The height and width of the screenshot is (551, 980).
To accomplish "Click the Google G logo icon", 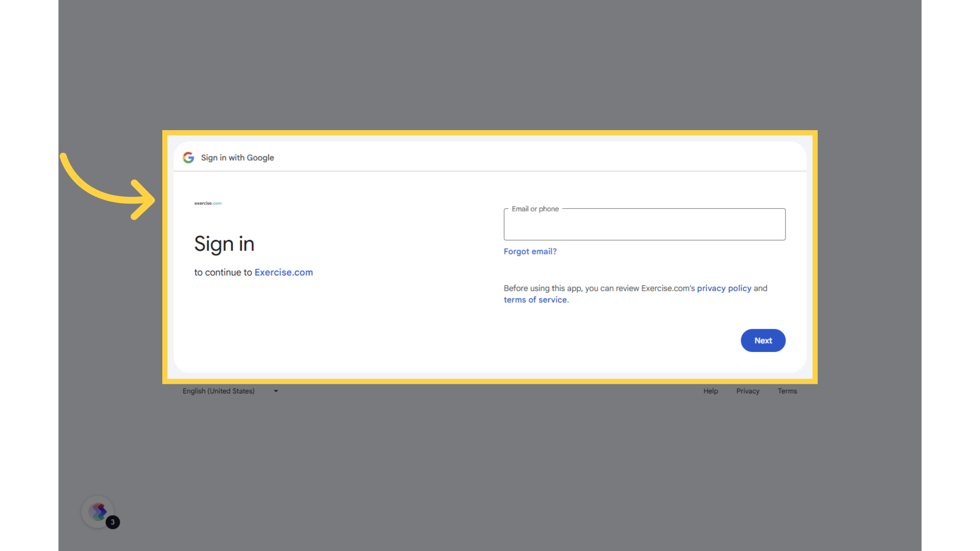I will (x=188, y=158).
